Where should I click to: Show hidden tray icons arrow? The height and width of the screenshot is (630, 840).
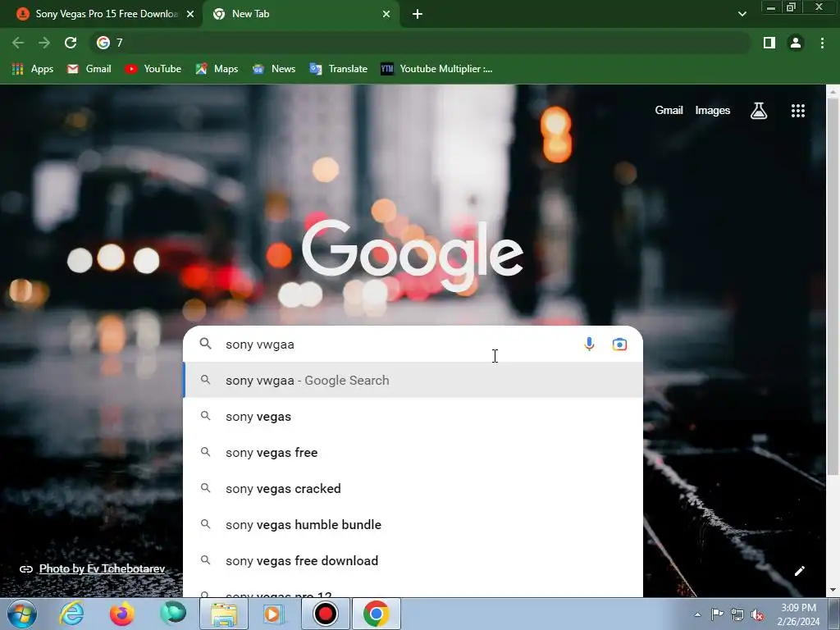pyautogui.click(x=697, y=614)
